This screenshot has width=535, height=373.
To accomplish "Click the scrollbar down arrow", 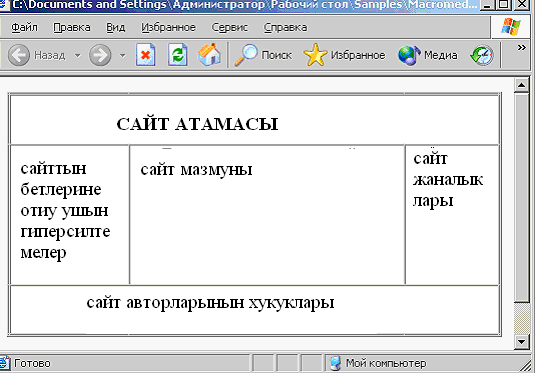I will tap(521, 341).
